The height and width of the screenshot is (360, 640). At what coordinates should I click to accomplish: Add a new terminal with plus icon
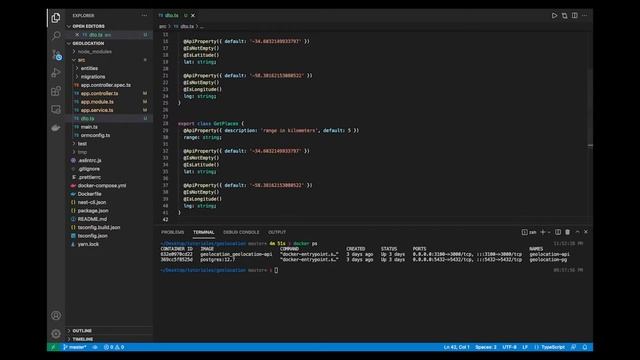[542, 232]
